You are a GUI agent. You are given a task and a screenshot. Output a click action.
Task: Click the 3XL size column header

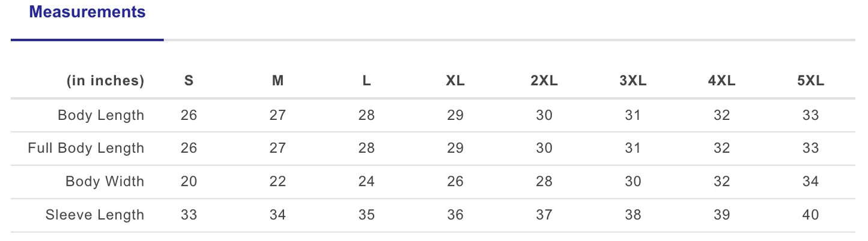(633, 81)
